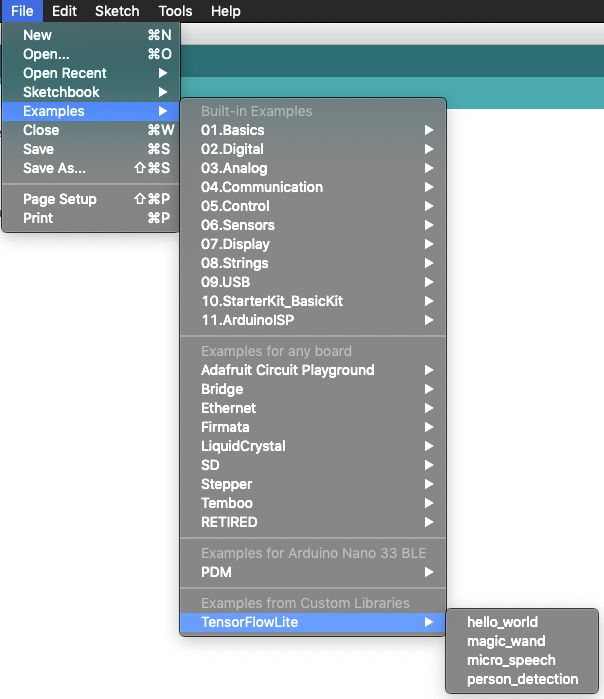
Task: Select the TensorFlowLite custom library entry
Action: 313,622
